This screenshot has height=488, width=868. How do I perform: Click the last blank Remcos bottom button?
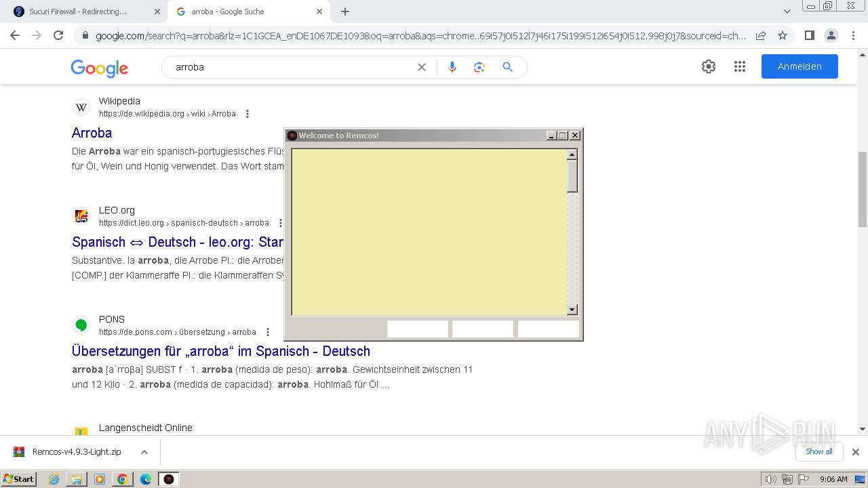[549, 329]
